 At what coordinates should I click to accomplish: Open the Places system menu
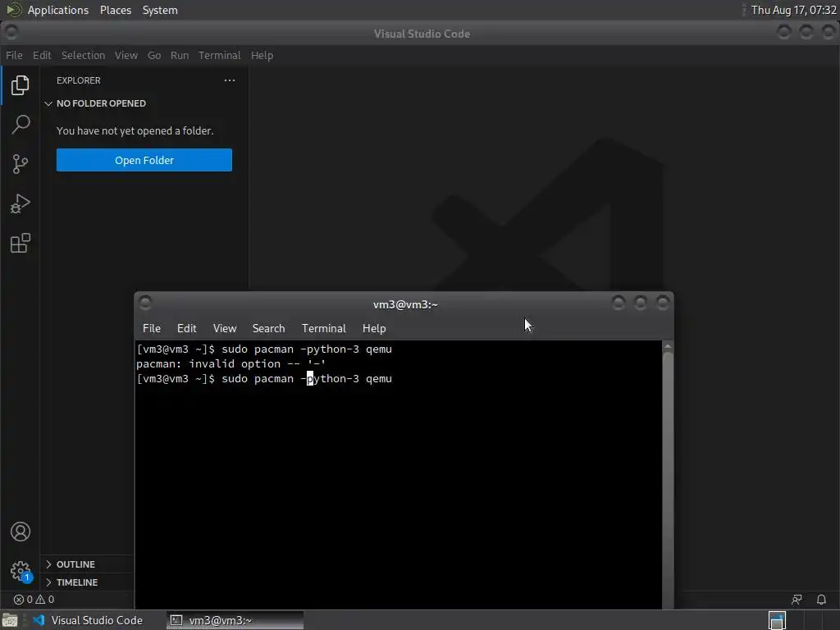pyautogui.click(x=116, y=10)
